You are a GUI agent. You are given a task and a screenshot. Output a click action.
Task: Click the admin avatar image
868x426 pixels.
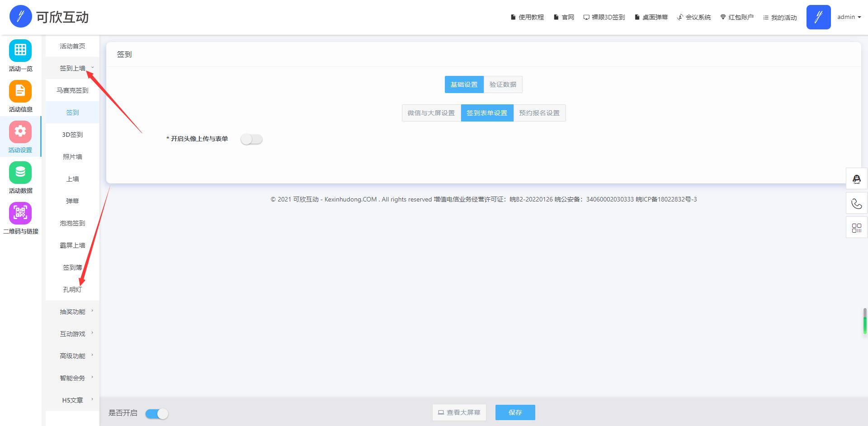coord(818,17)
